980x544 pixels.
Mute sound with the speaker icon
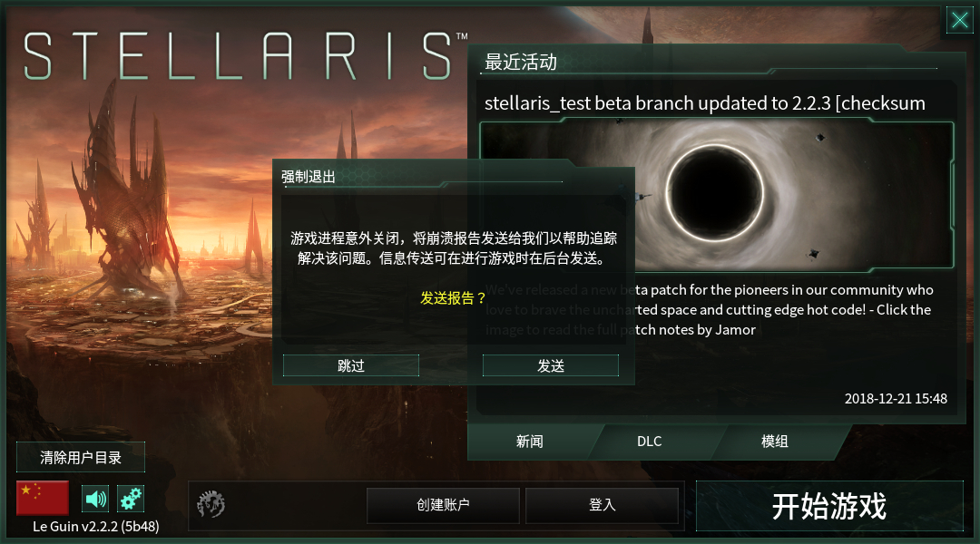tap(95, 499)
